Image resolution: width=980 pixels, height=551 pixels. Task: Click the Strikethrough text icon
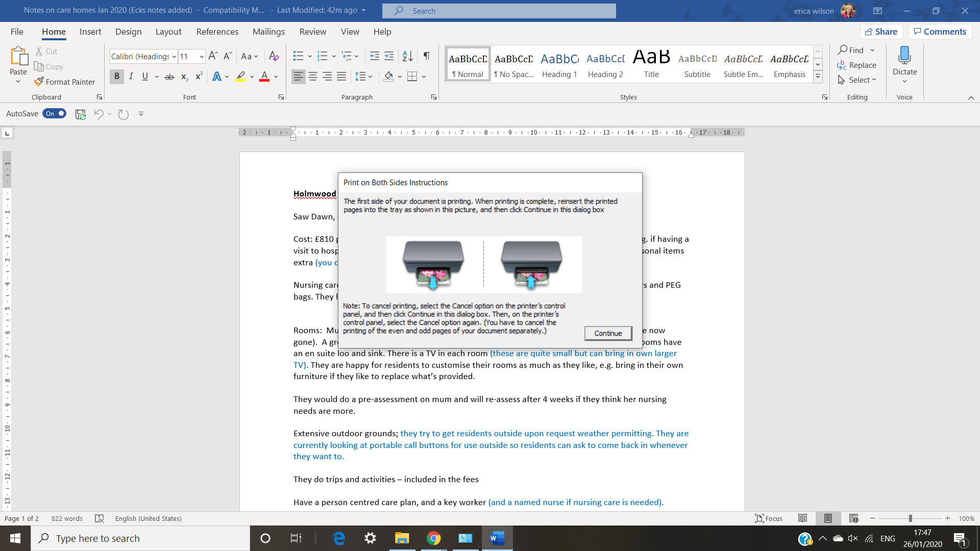click(x=169, y=77)
